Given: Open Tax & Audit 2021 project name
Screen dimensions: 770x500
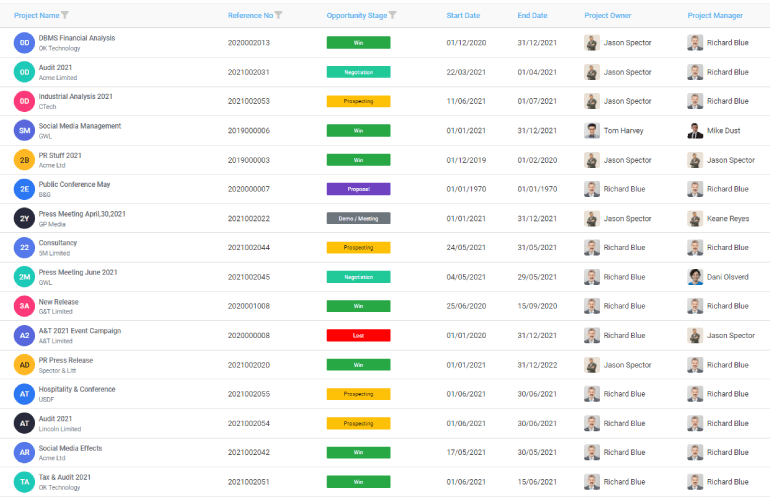Looking at the screenshot, I should tap(65, 477).
